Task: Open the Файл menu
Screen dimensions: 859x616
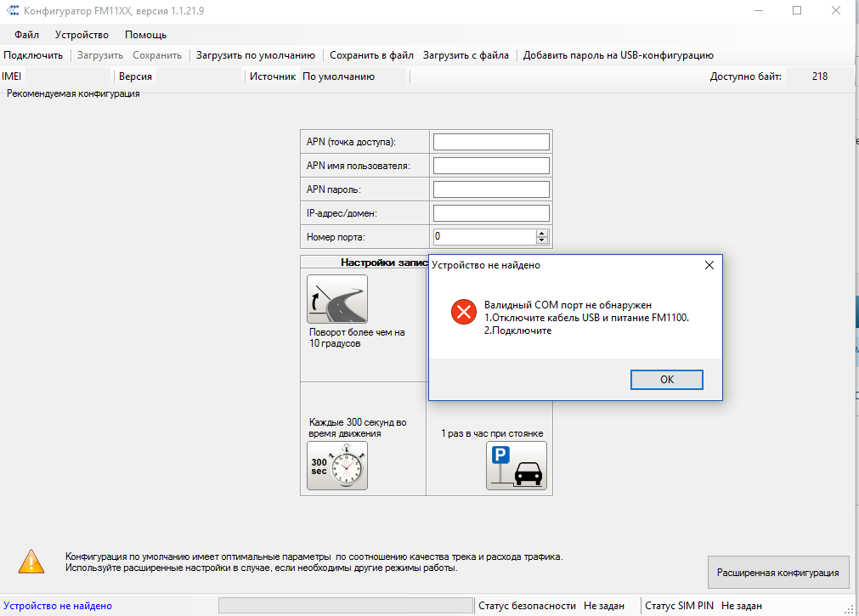Action: 26,35
